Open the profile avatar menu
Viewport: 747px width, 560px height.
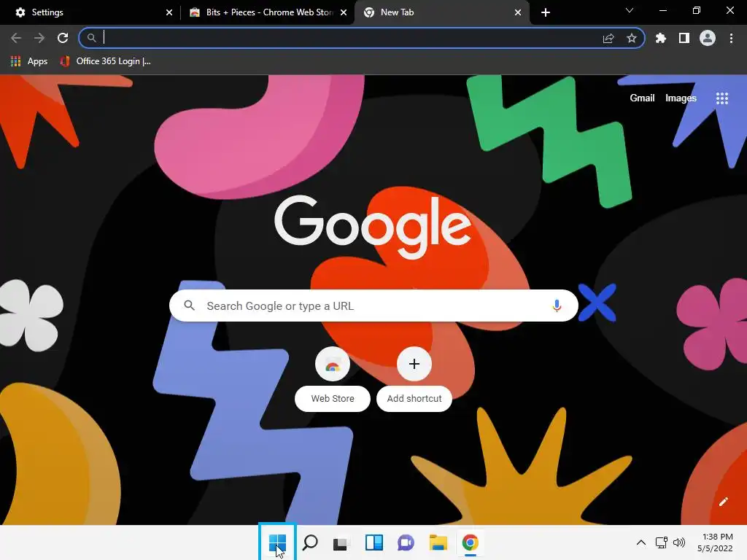pyautogui.click(x=708, y=38)
